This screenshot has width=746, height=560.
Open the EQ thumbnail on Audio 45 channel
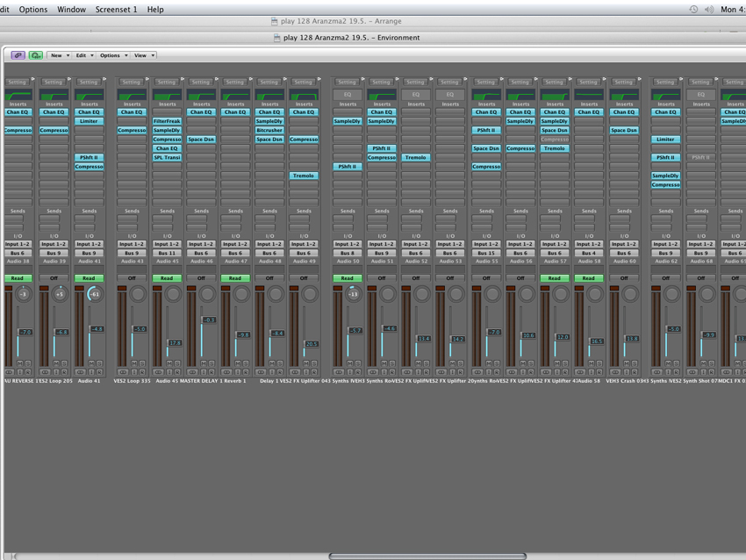[167, 95]
